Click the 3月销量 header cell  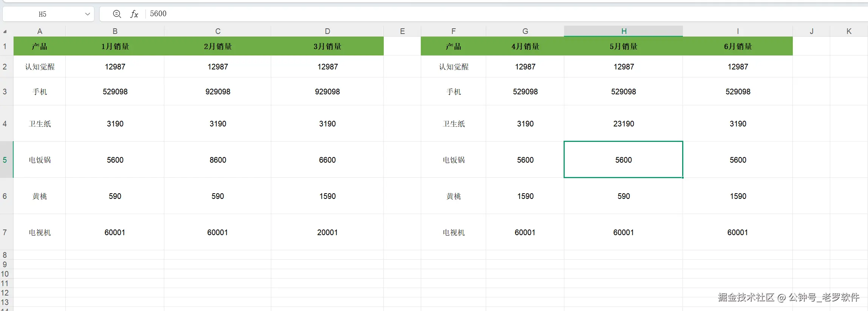click(x=327, y=46)
